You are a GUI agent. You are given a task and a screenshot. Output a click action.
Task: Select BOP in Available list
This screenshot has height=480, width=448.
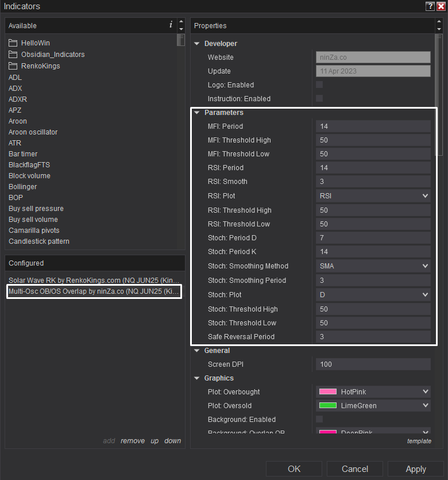pyautogui.click(x=16, y=197)
